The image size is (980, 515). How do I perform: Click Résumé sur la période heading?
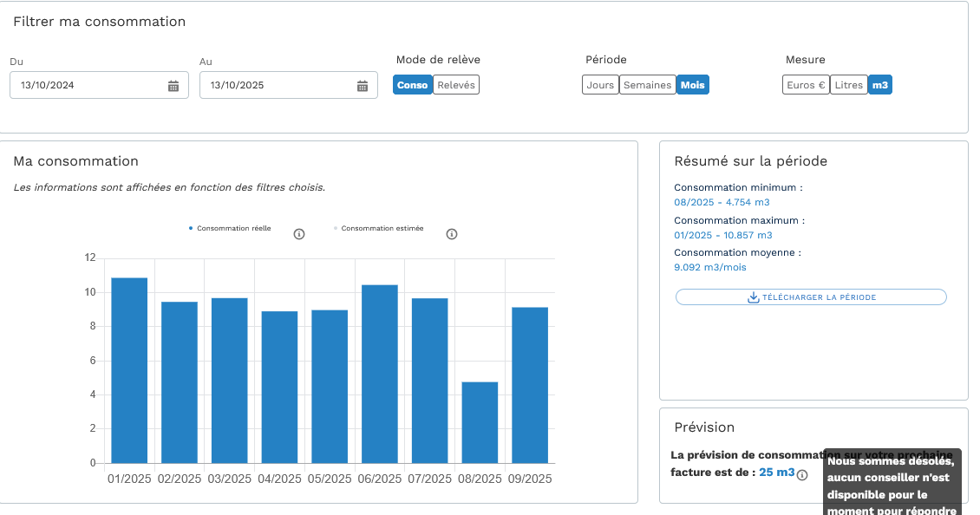coord(751,161)
